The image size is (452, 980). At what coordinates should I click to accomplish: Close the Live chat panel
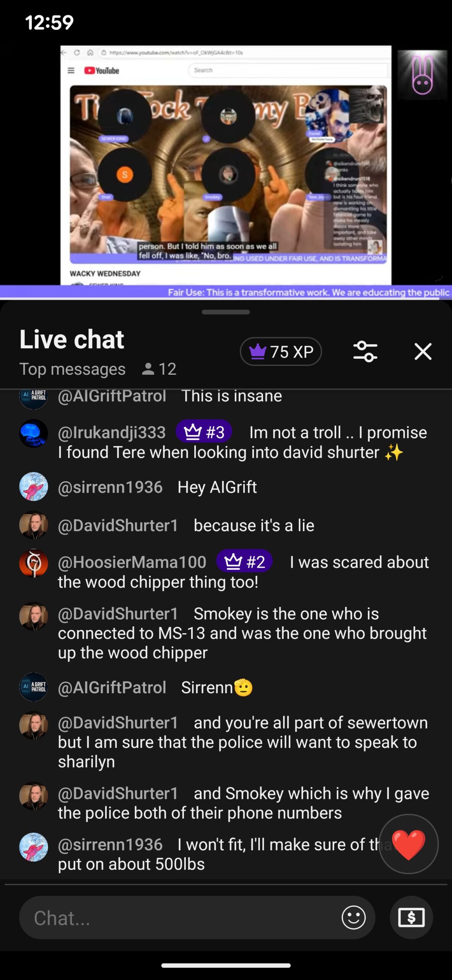tap(423, 351)
